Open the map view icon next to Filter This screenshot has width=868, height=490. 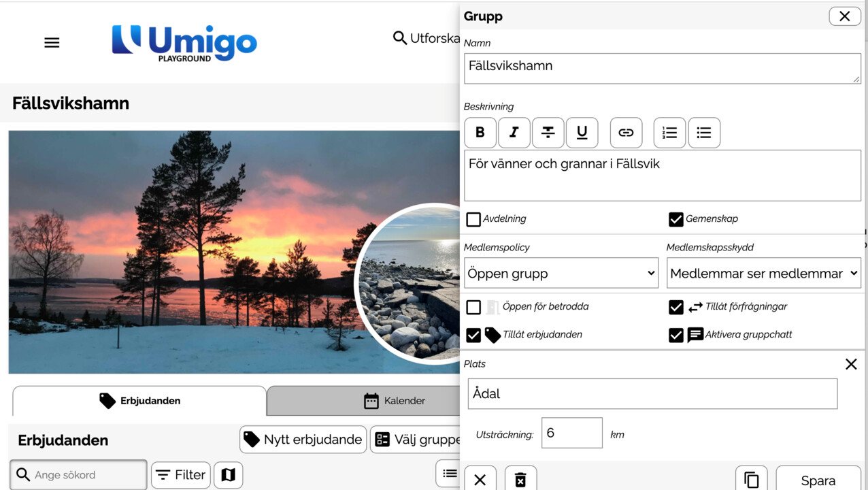pyautogui.click(x=228, y=474)
